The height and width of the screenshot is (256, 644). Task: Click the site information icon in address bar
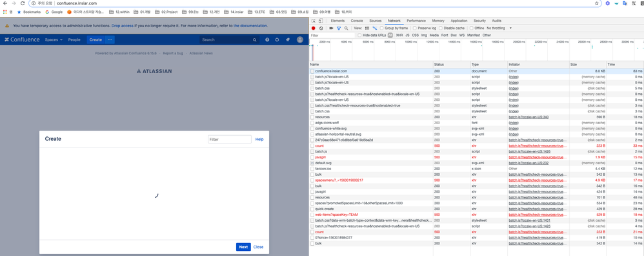tap(34, 3)
